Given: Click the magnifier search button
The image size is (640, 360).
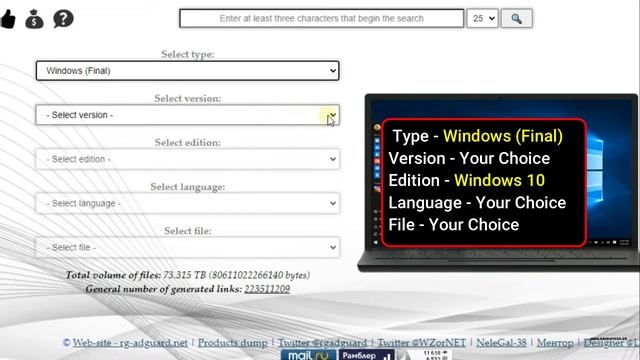Looking at the screenshot, I should [516, 18].
